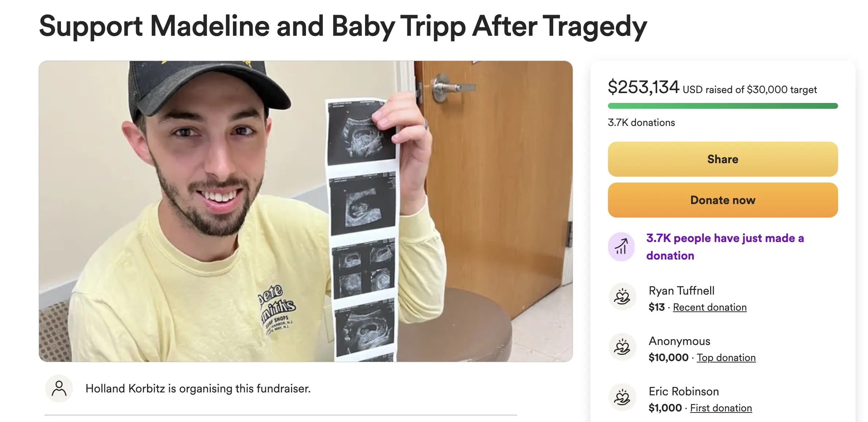Click the heart-hand icon beside Anonymous donor
This screenshot has height=422, width=868.
click(622, 347)
